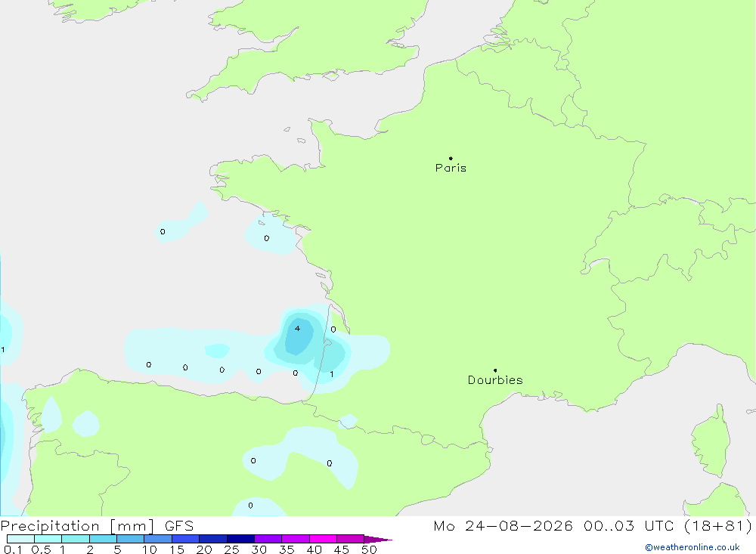Pick the 10–15 mm legend swatch
The height and width of the screenshot is (554, 756).
point(158,539)
